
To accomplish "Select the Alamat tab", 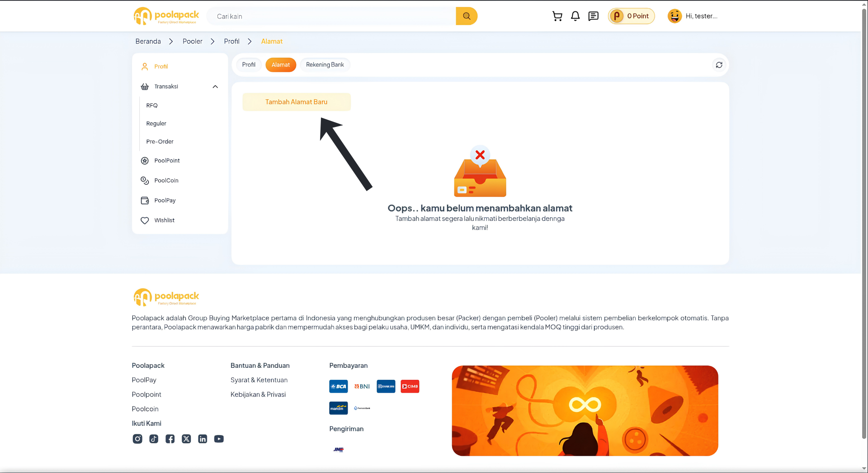I will click(x=281, y=65).
